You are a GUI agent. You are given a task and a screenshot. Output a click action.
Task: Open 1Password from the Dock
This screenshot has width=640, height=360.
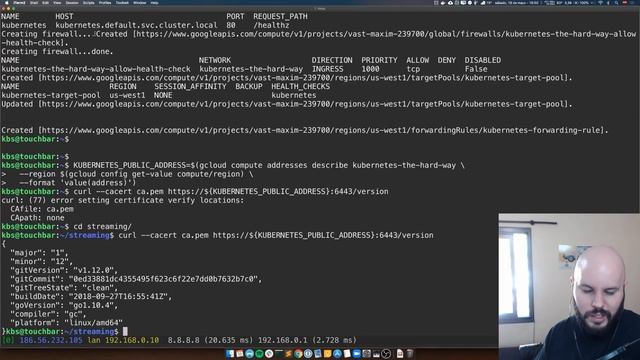click(308, 353)
